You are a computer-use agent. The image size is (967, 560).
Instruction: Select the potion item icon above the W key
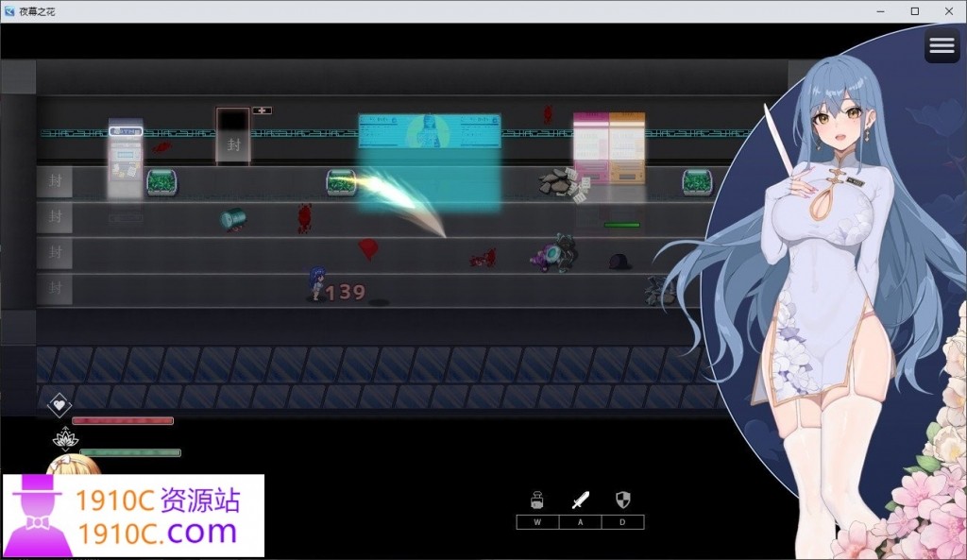(x=537, y=500)
